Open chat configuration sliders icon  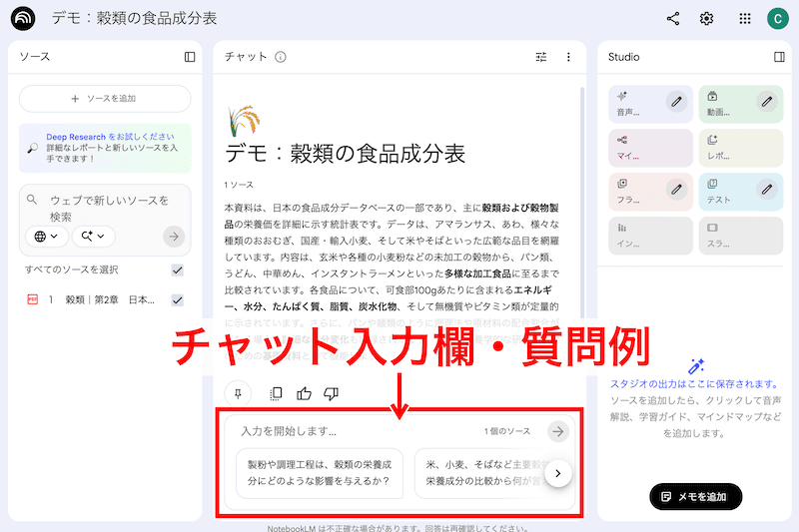click(541, 57)
